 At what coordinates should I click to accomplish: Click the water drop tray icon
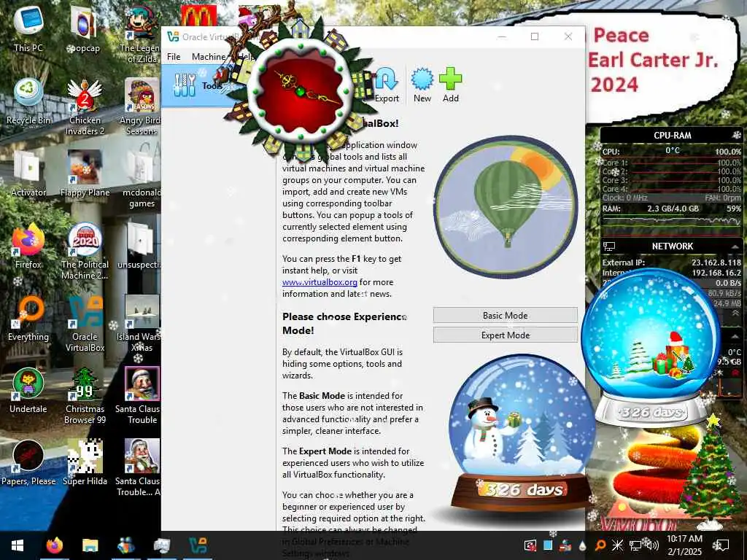tap(582, 545)
